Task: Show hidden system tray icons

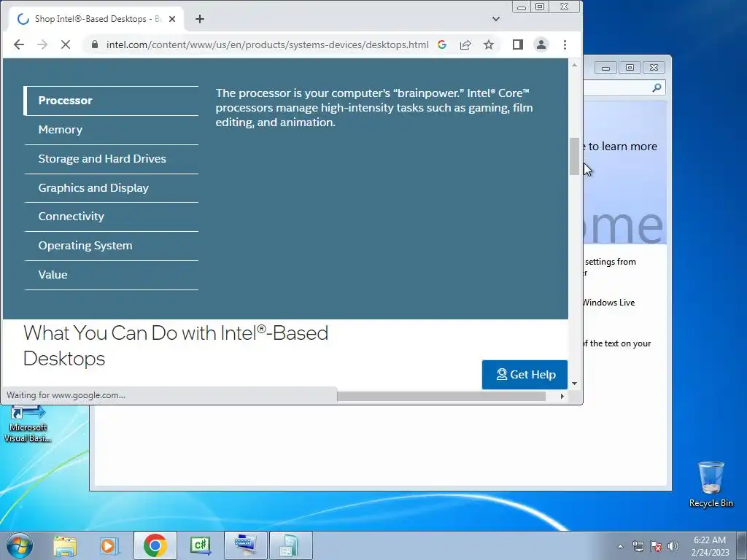Action: click(x=620, y=546)
